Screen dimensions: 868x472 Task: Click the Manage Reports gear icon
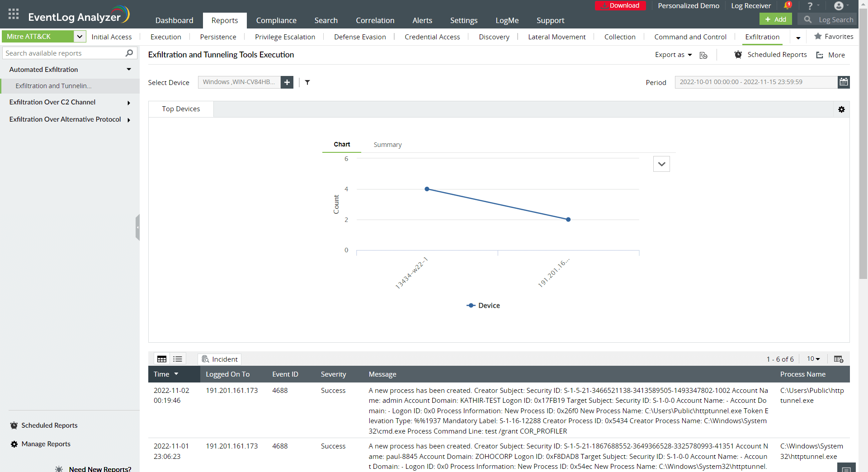[14, 444]
